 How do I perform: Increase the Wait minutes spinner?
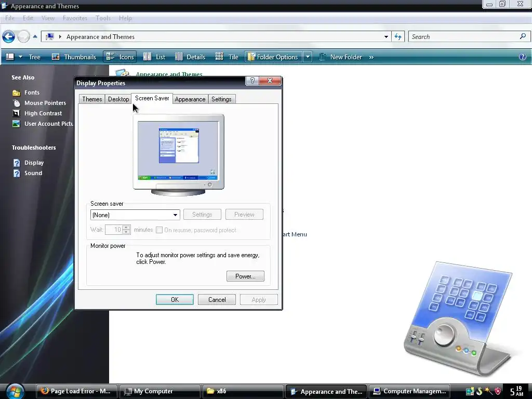coord(126,228)
